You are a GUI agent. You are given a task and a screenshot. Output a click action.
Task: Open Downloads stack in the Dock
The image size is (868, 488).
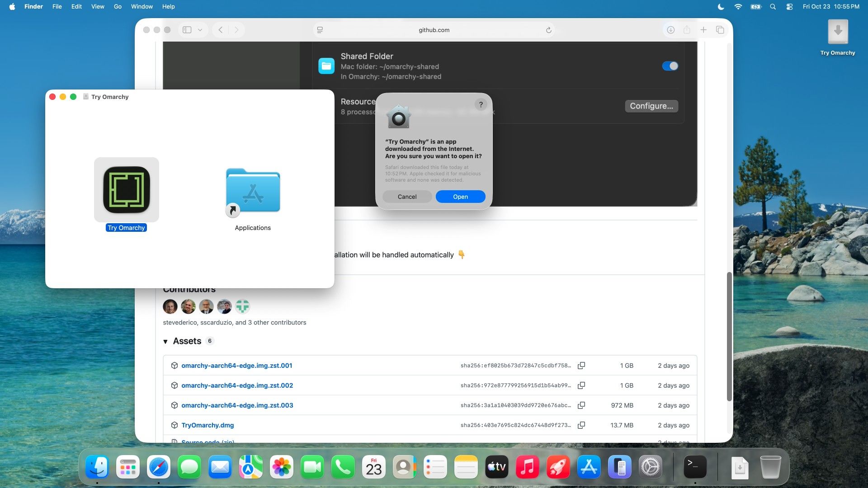point(740,467)
